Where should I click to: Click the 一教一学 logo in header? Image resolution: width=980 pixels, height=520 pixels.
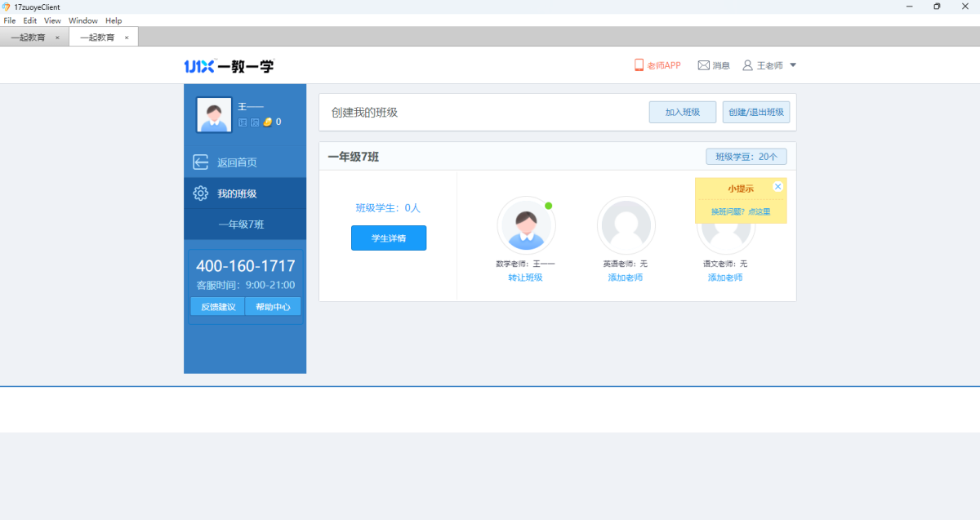229,66
